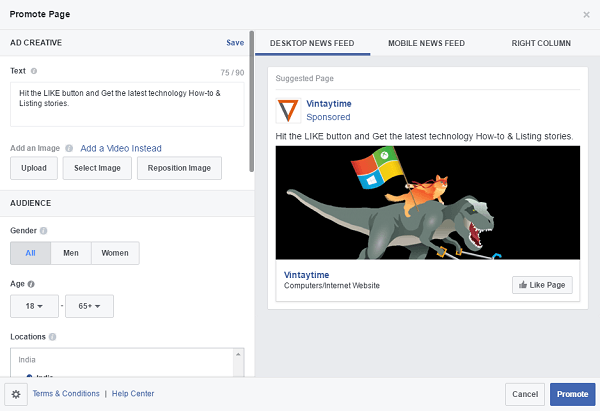This screenshot has height=411, width=600.
Task: Click the Vintaytime logo in the ad preview
Action: (x=287, y=110)
